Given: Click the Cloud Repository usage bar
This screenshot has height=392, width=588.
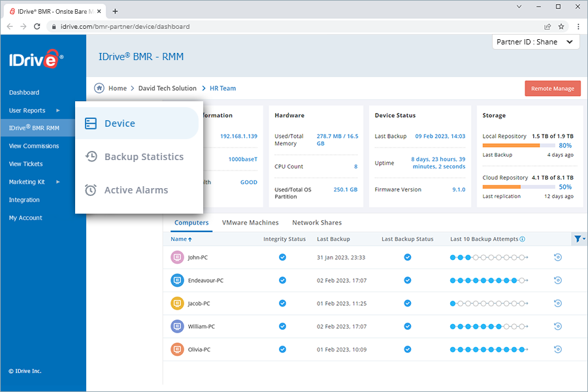Looking at the screenshot, I should 519,187.
